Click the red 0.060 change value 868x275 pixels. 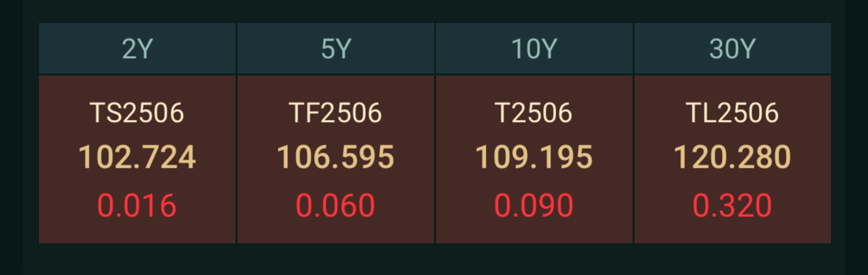[x=336, y=205]
